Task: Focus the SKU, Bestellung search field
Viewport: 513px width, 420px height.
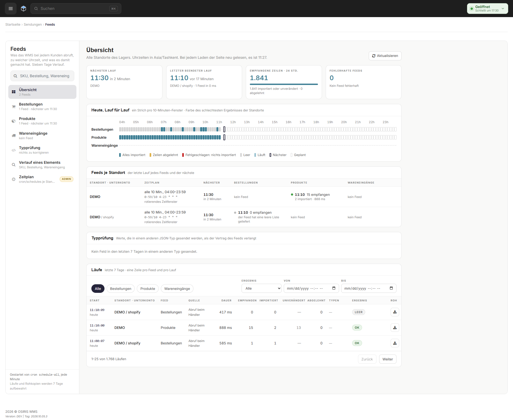Action: coord(42,76)
